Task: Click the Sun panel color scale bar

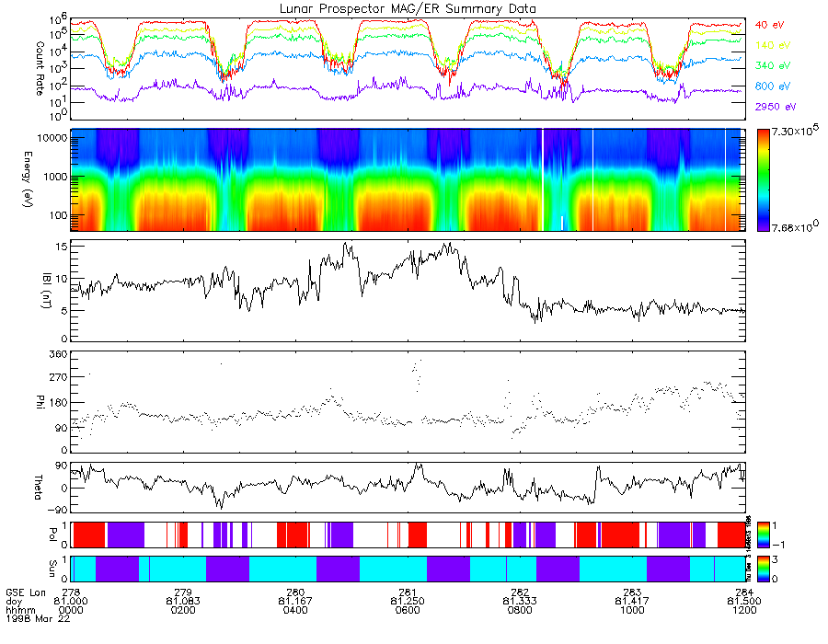Action: tap(763, 569)
